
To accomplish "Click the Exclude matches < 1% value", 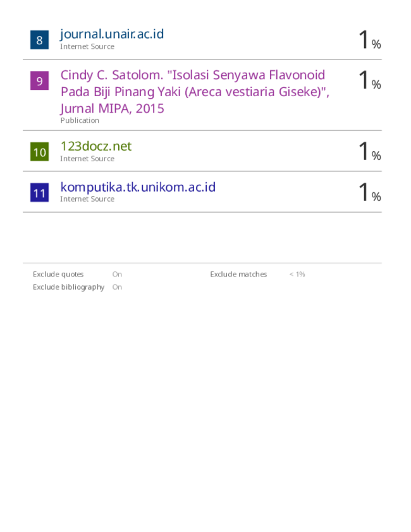I will coord(297,274).
